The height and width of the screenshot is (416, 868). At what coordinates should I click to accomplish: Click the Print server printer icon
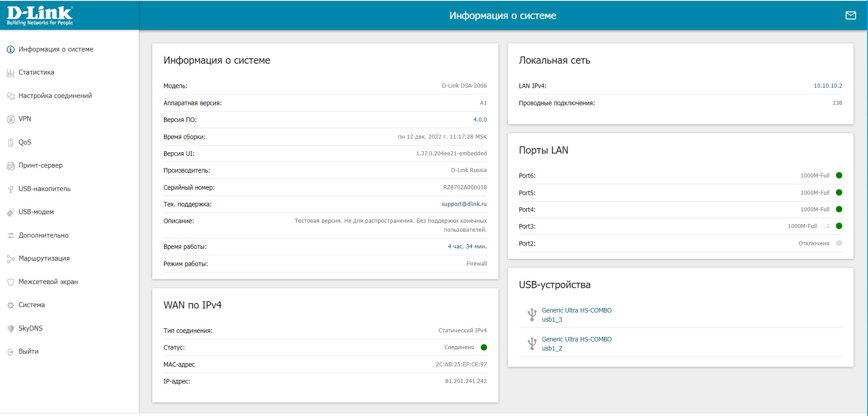11,166
